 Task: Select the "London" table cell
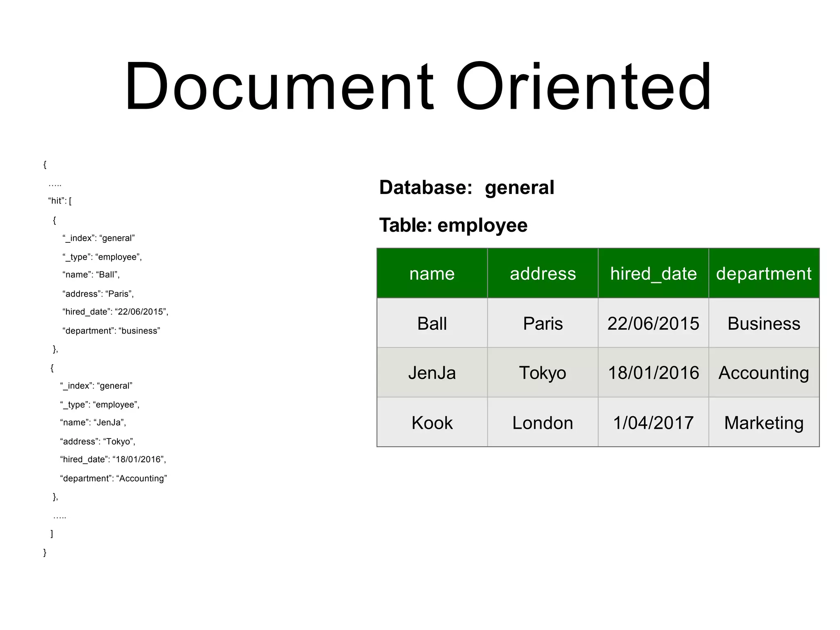543,422
